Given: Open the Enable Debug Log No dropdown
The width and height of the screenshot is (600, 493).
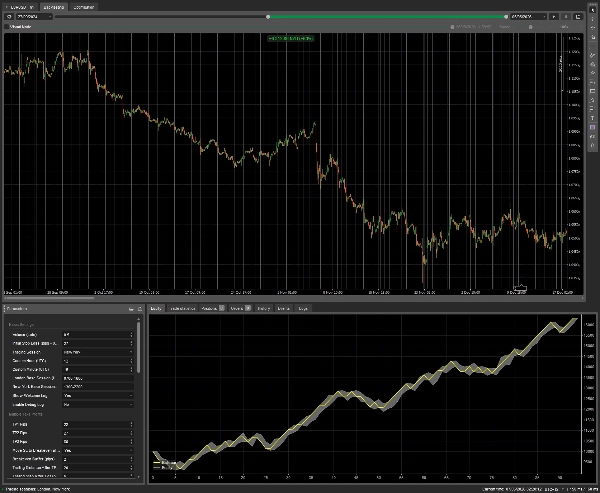Looking at the screenshot, I should point(98,404).
